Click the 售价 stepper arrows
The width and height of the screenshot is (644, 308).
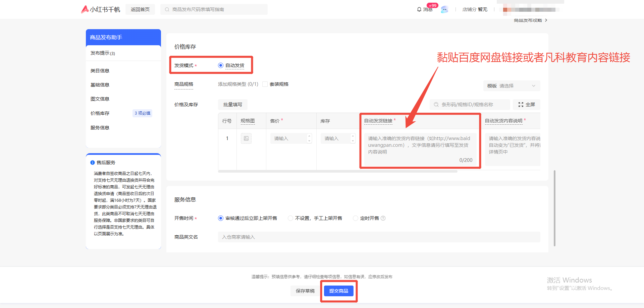point(309,138)
